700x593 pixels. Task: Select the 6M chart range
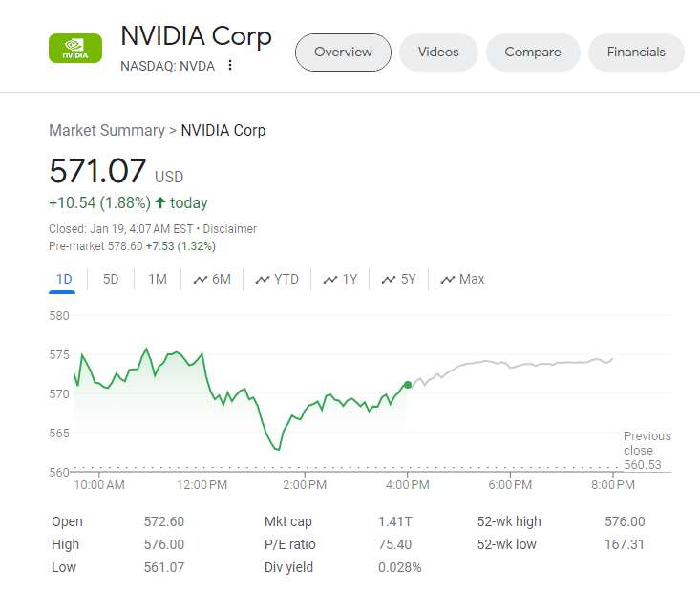click(x=212, y=279)
